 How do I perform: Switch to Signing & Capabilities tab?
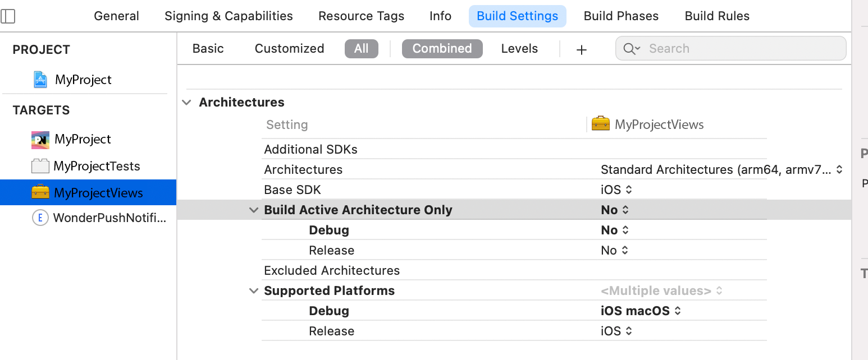(229, 16)
